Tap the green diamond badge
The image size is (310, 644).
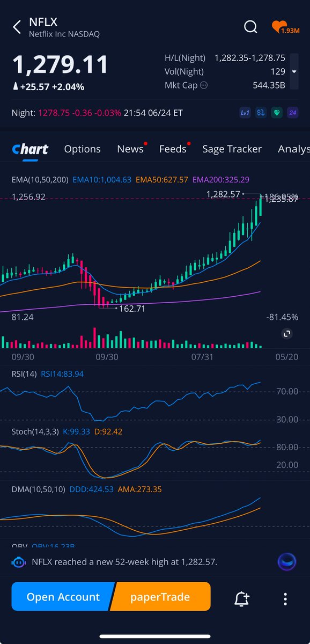[277, 113]
